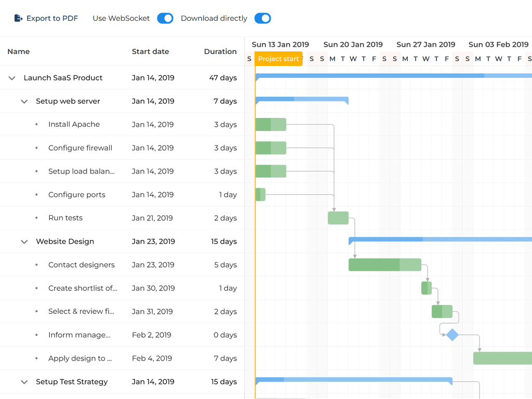Screen dimensions: 532x399
Task: Sort by the Start date column header
Action: coord(150,51)
